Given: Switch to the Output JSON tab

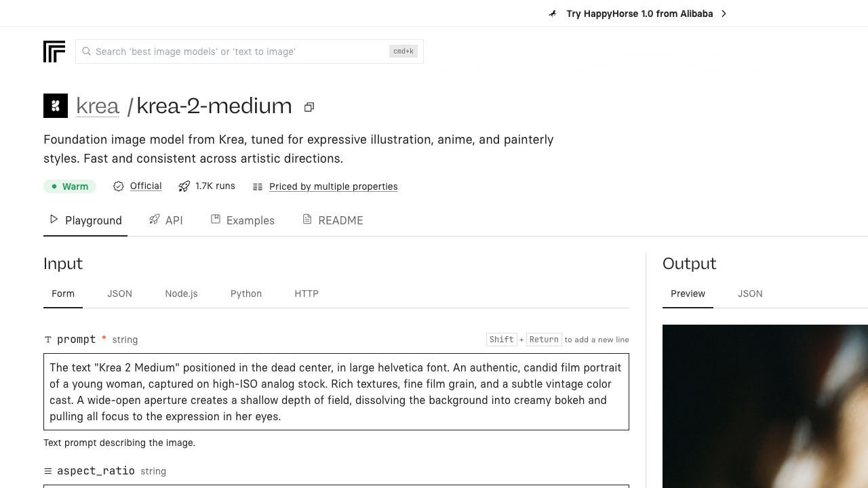Looking at the screenshot, I should (x=750, y=293).
